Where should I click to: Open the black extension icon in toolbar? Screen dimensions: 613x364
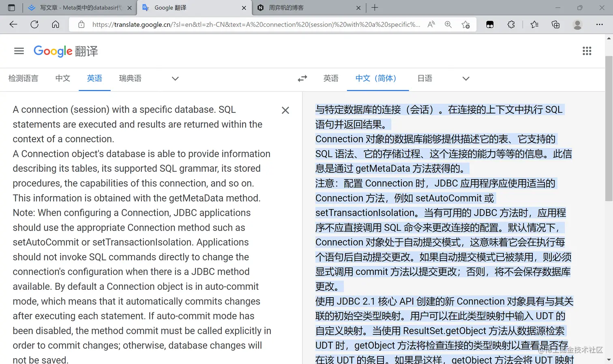click(x=490, y=24)
